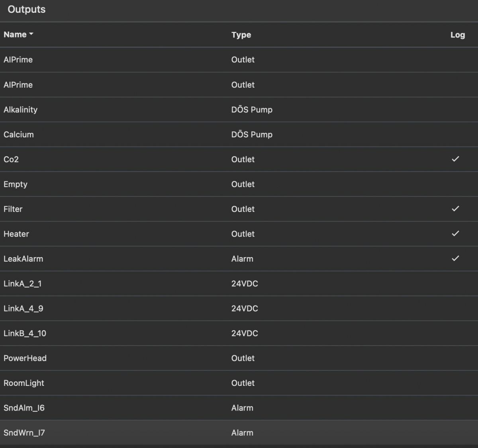Open the SndAlm_I6 alarm output
The height and width of the screenshot is (448, 478).
point(24,408)
